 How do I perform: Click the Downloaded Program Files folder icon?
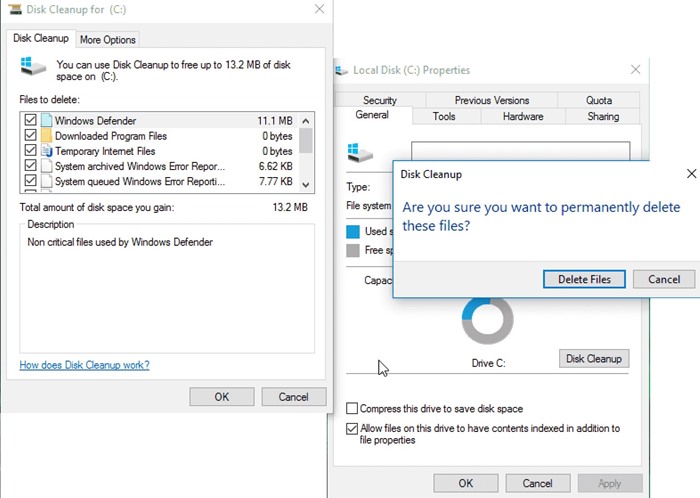pyautogui.click(x=46, y=135)
